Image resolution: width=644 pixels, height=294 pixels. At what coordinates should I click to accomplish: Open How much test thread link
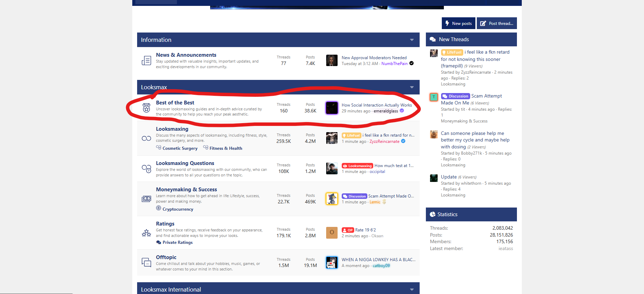pos(394,166)
